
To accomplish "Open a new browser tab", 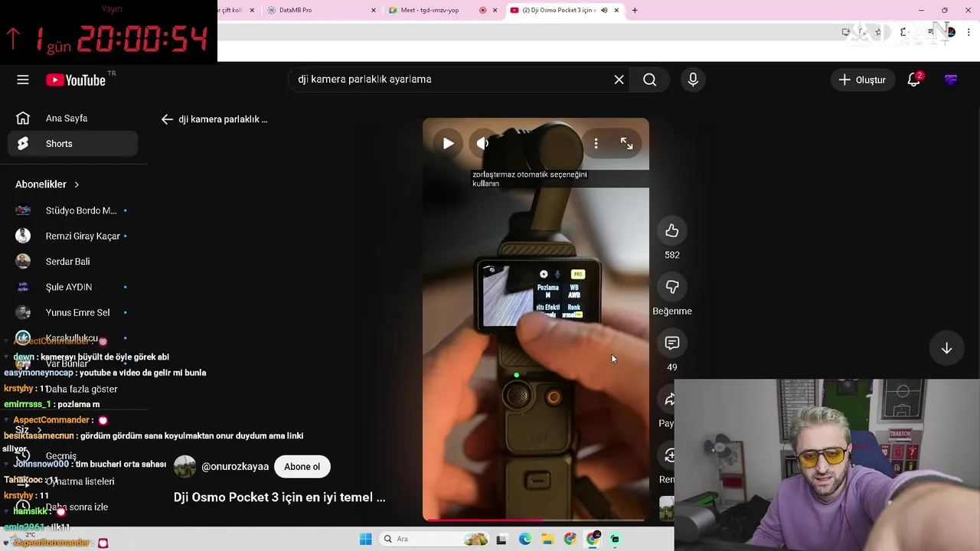I will (x=635, y=10).
